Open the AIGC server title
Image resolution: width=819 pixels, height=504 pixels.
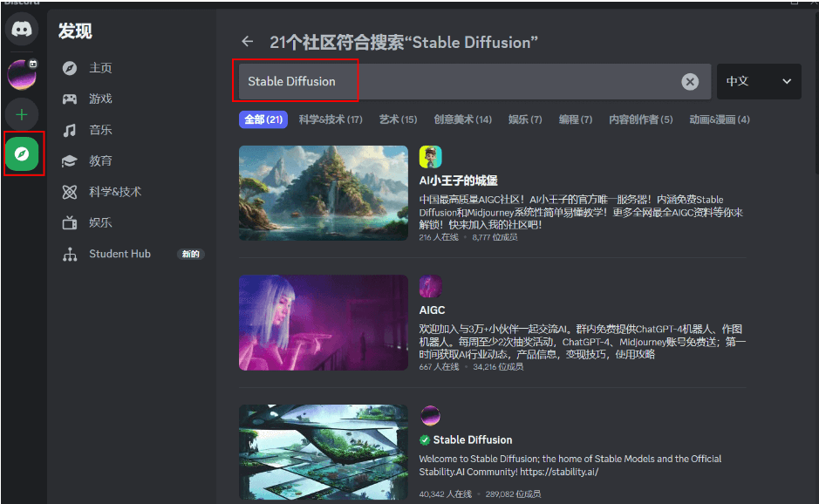point(432,310)
